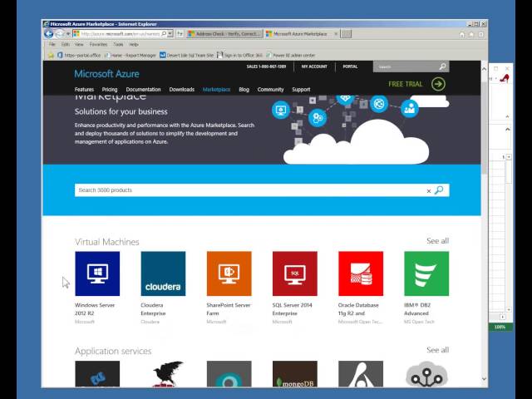Viewport: 532px width, 399px height.
Task: Open the Downloads link
Action: coord(181,89)
